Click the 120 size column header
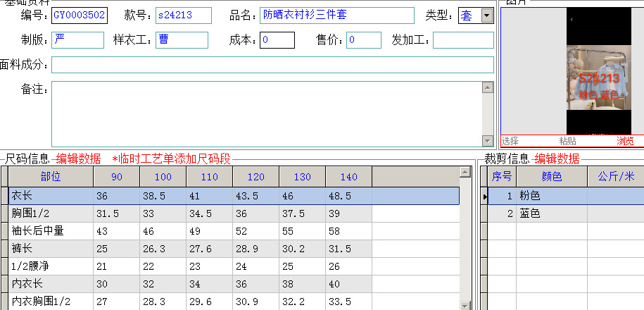This screenshot has width=644, height=310. tap(256, 177)
